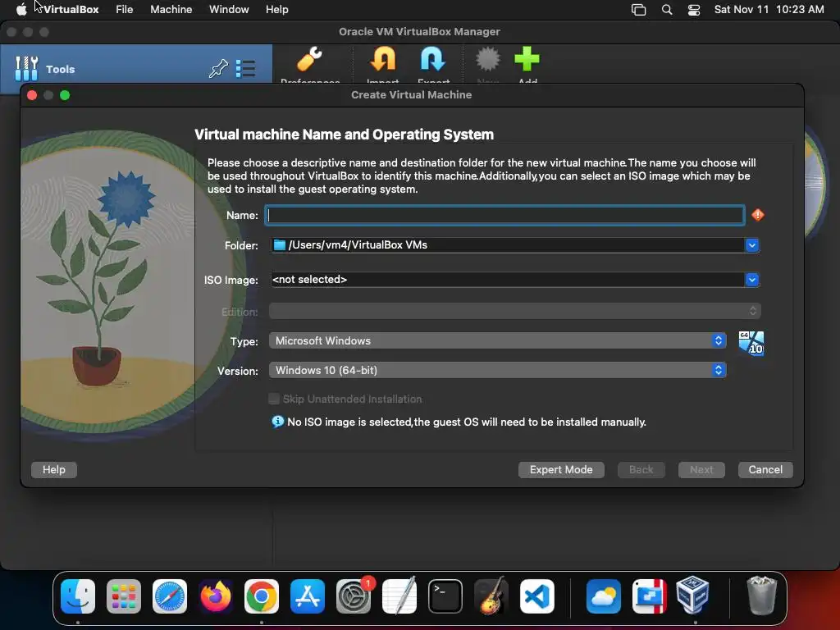Screen dimensions: 840x630
Task: Click the Name field error warning icon
Action: click(757, 215)
